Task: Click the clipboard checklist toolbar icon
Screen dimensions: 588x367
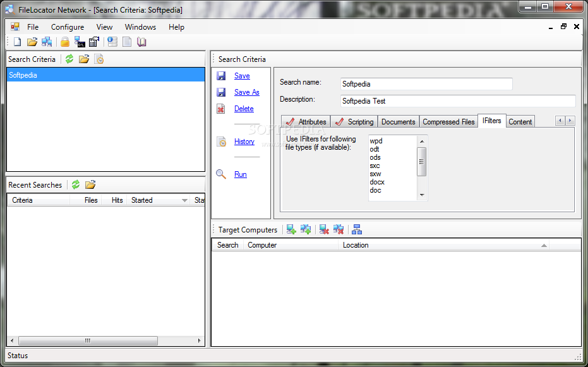Action: point(93,42)
